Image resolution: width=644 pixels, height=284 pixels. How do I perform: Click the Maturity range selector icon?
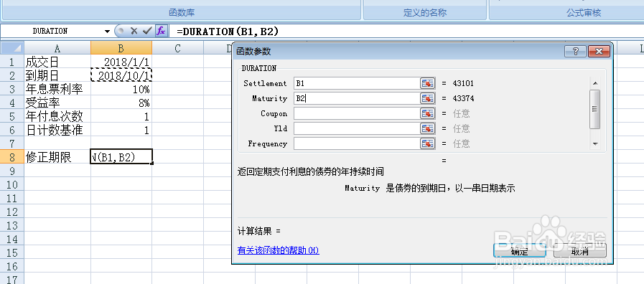[x=428, y=98]
